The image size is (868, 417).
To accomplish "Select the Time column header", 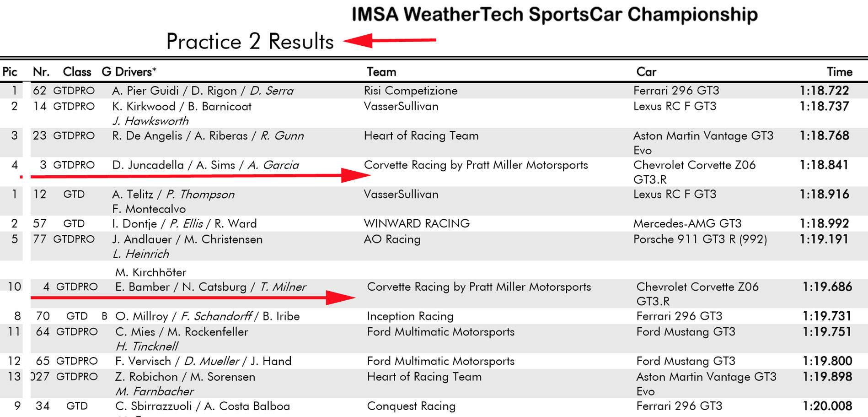I will [x=839, y=72].
